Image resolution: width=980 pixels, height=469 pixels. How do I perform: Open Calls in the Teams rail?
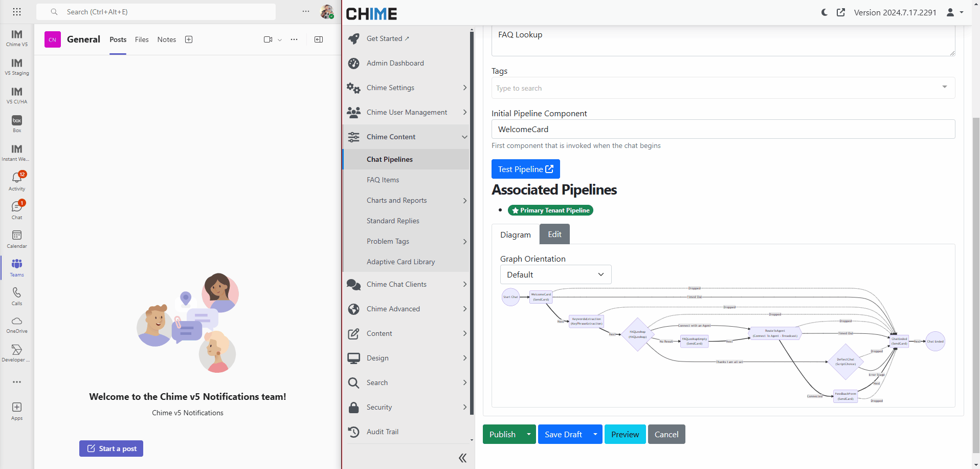click(x=17, y=296)
